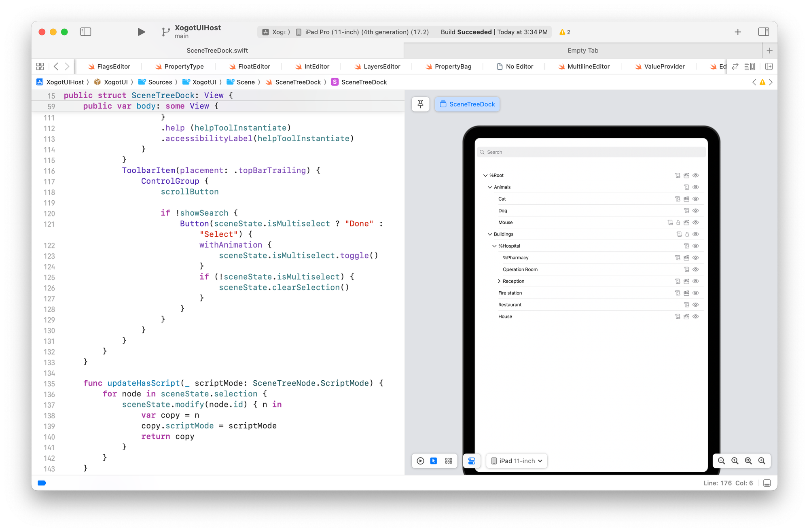Open canvas device settings icon
This screenshot has width=809, height=532.
click(472, 461)
